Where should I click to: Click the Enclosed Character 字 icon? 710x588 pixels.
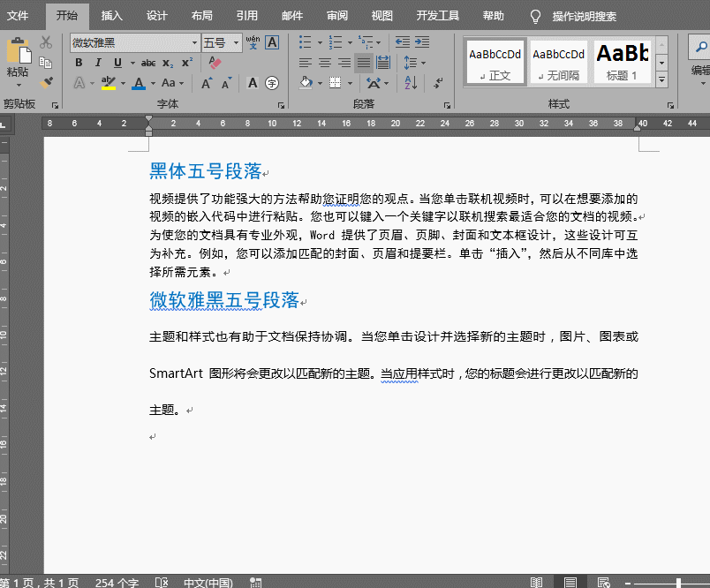272,83
